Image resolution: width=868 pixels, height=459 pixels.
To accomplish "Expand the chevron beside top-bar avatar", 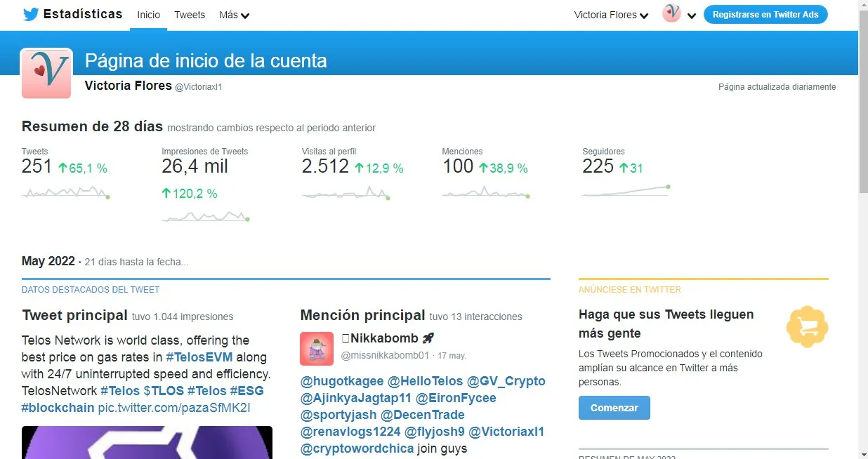I will [692, 15].
